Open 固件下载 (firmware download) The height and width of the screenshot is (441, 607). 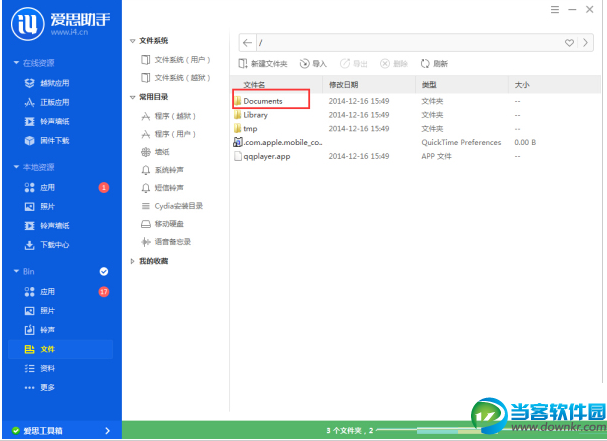pos(47,141)
